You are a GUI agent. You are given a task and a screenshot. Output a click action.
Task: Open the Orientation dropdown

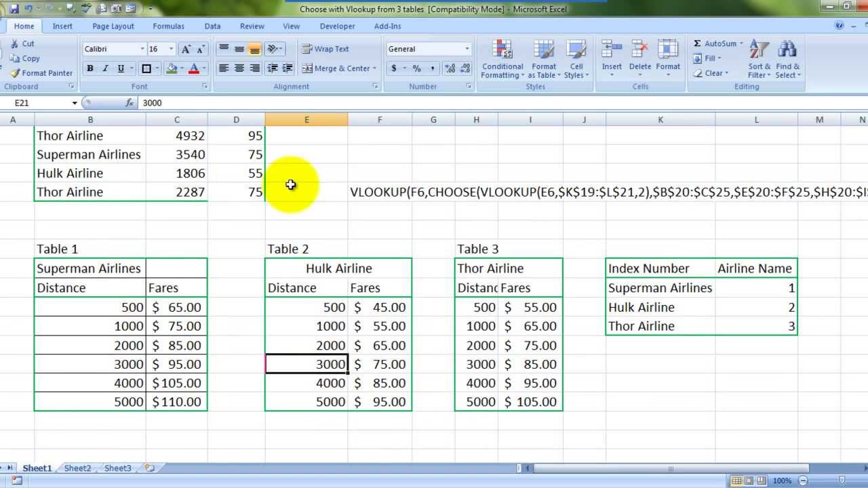click(x=274, y=49)
